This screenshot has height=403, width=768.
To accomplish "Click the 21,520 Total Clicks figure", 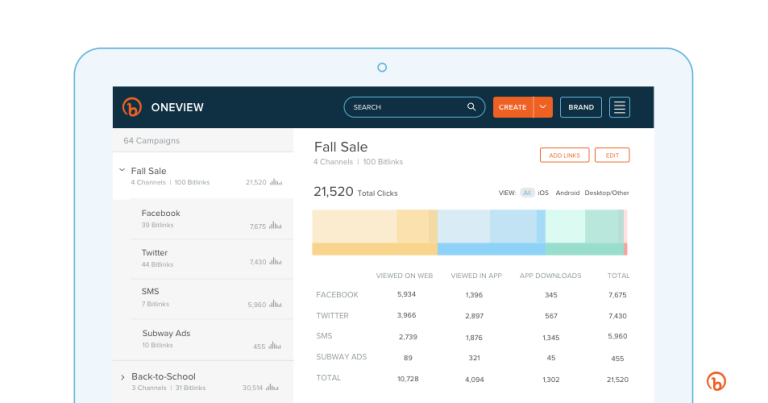I will tap(334, 191).
